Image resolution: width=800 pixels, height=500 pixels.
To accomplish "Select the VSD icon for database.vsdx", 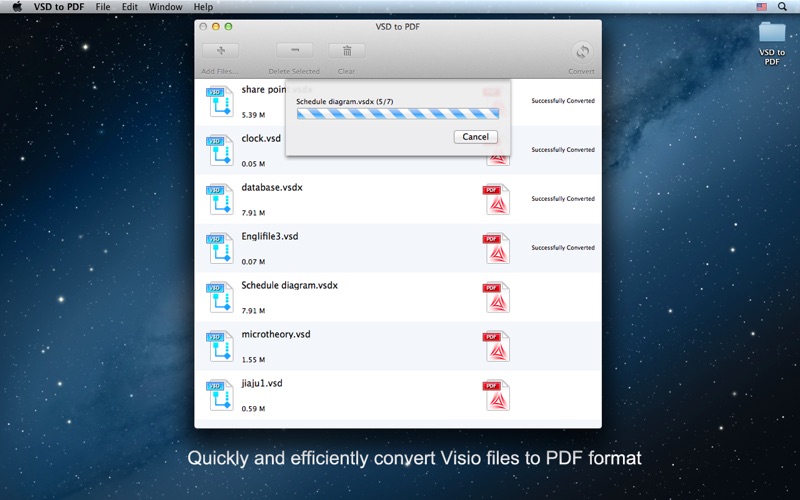I will pos(220,199).
